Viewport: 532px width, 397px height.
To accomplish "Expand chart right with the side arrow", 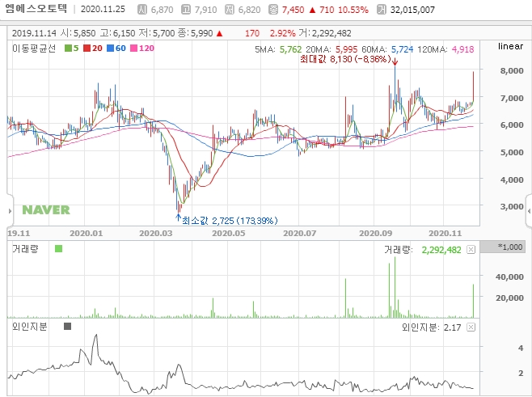I will click(529, 211).
